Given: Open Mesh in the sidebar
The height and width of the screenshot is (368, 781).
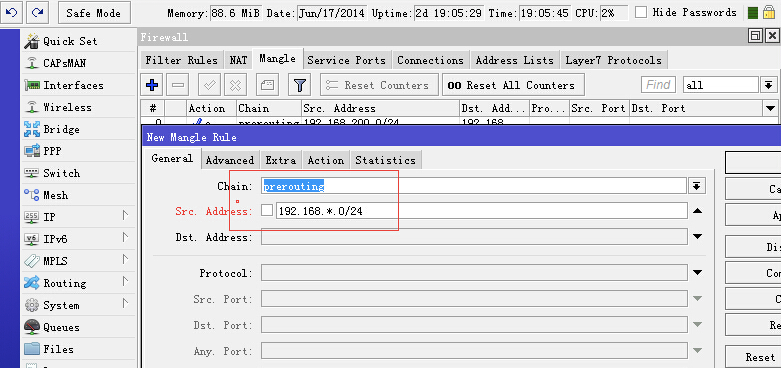Looking at the screenshot, I should click(x=78, y=195).
